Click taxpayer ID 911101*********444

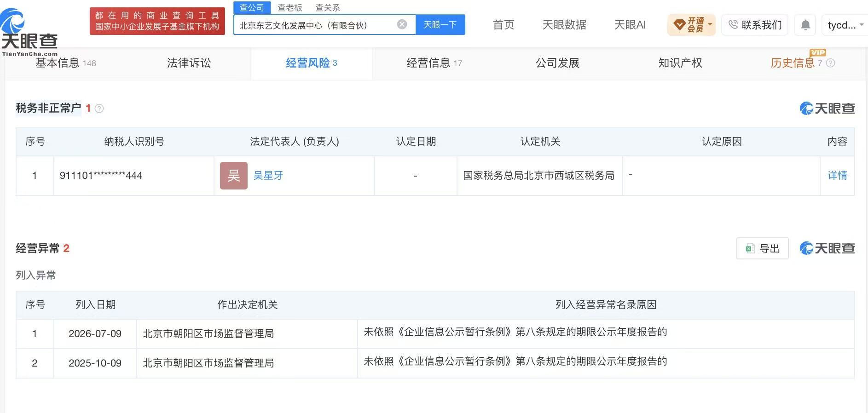[x=101, y=175]
